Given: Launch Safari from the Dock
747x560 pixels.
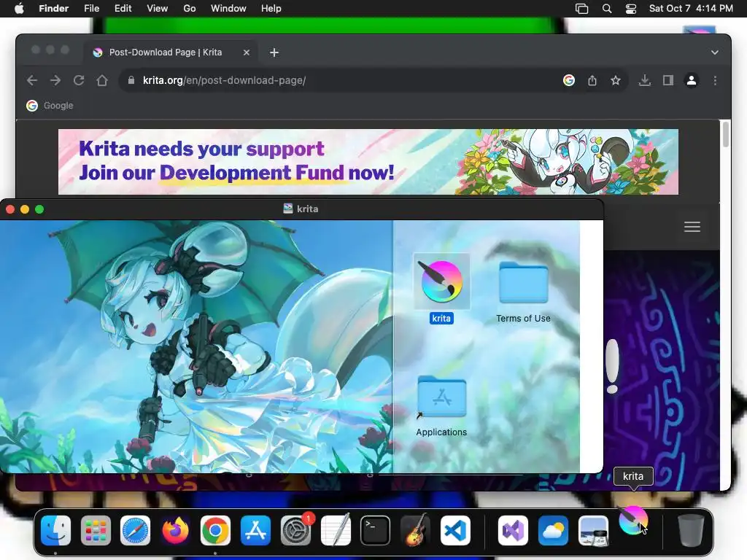Looking at the screenshot, I should (135, 530).
